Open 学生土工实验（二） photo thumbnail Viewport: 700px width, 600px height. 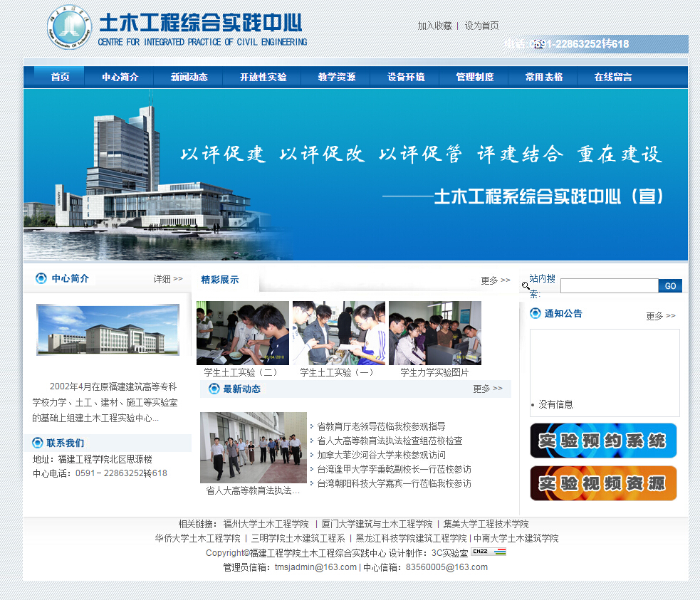pyautogui.click(x=242, y=333)
